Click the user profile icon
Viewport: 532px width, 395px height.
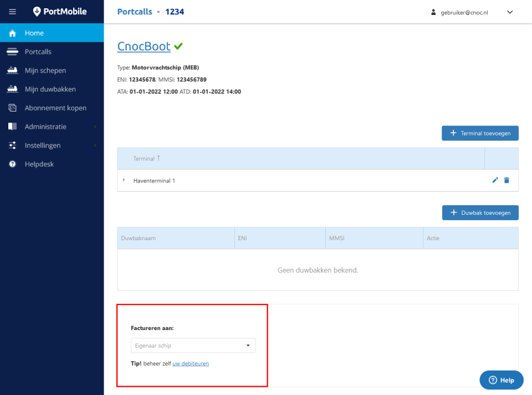(x=434, y=12)
